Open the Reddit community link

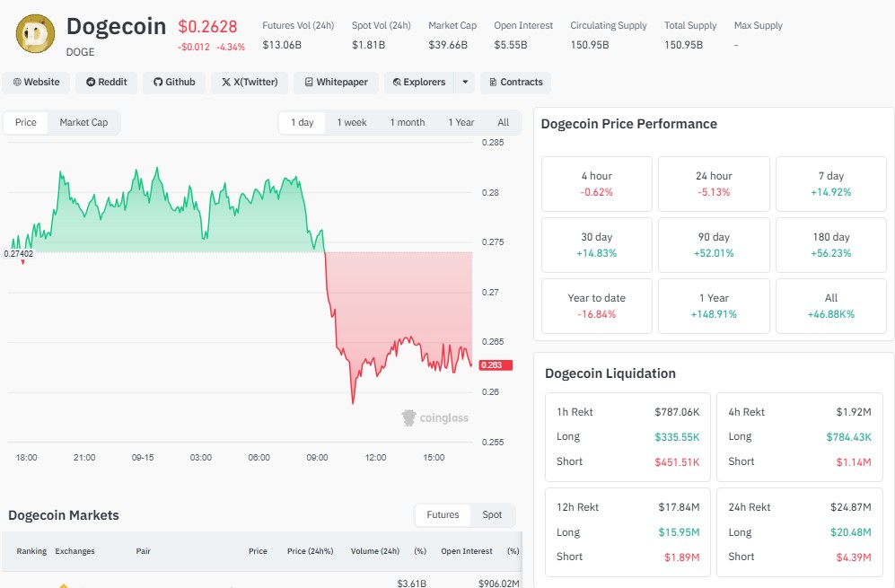click(x=107, y=83)
